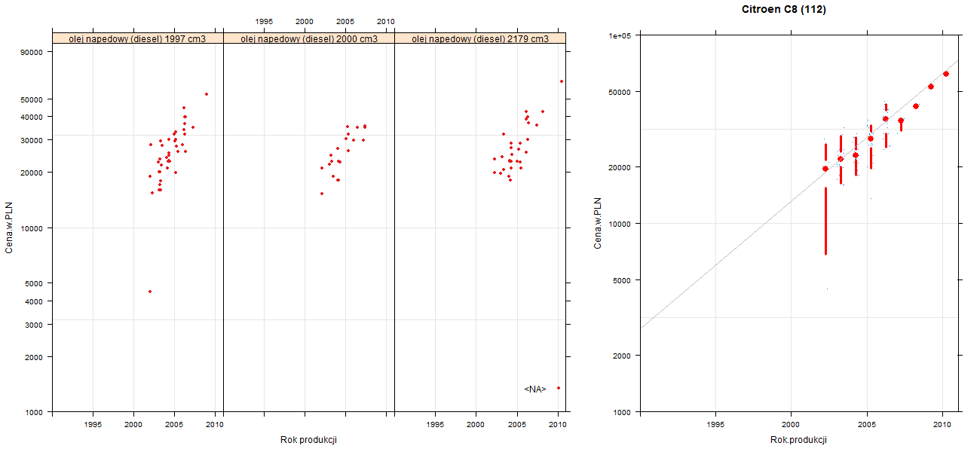Click the longest red vertical bar in the Citroen C8 chart
Image resolution: width=980 pixels, height=452 pixels.
pos(825,221)
